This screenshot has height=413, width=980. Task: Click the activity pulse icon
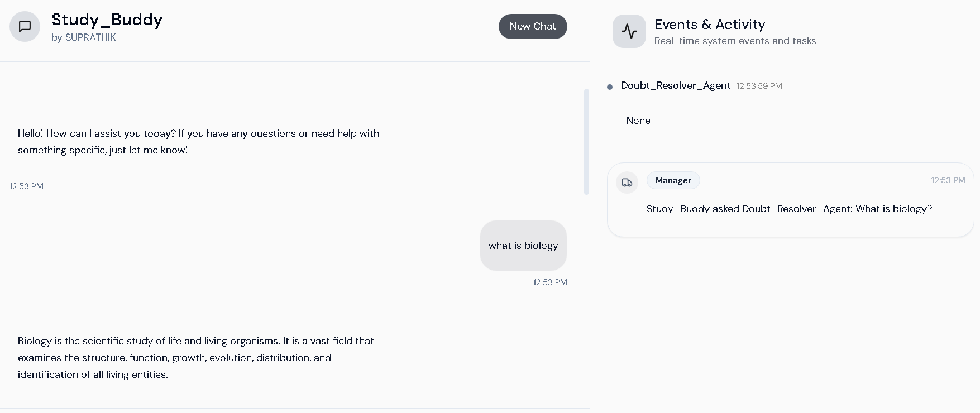[629, 31]
